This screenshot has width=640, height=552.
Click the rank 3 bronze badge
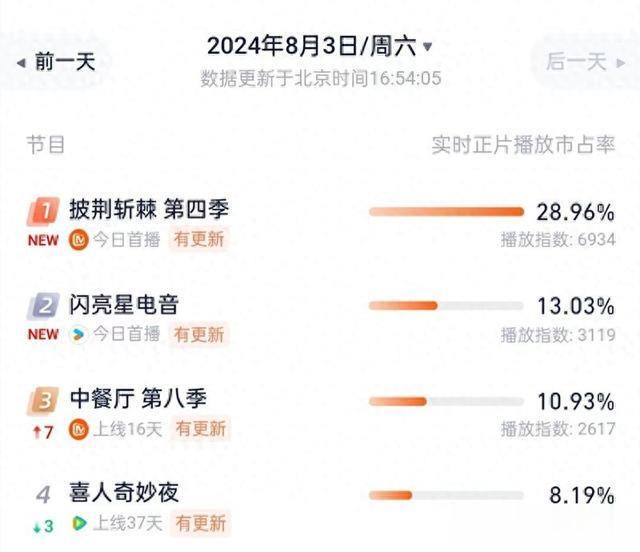pyautogui.click(x=44, y=400)
